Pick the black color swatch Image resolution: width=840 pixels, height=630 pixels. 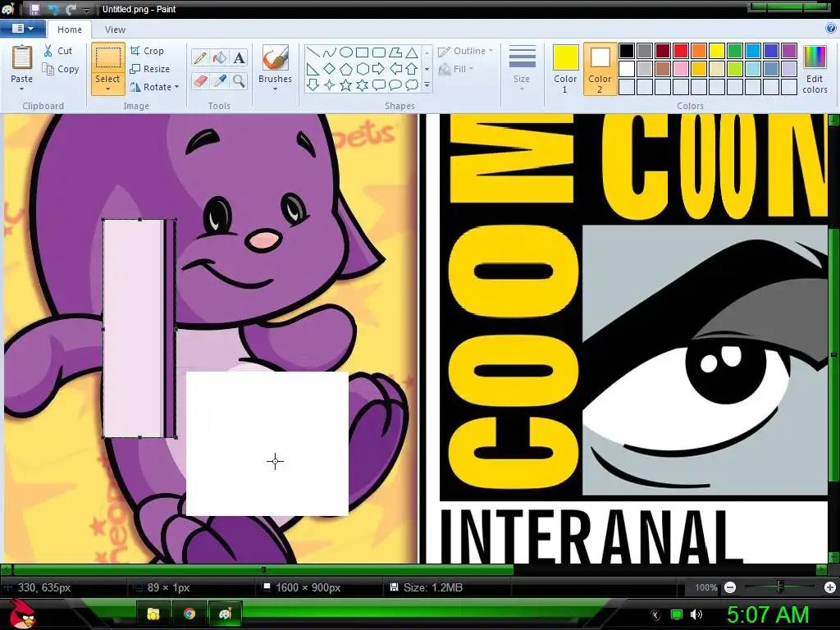coord(627,51)
